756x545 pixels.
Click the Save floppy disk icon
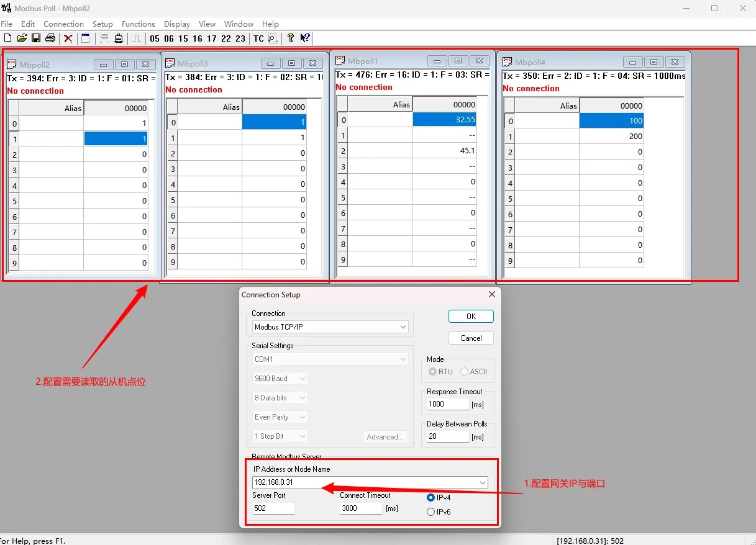(x=36, y=38)
